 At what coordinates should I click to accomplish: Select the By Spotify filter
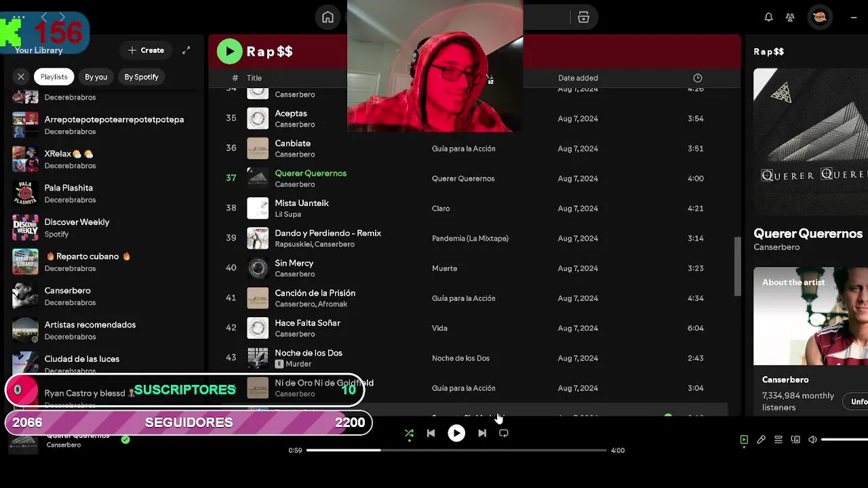pos(141,77)
